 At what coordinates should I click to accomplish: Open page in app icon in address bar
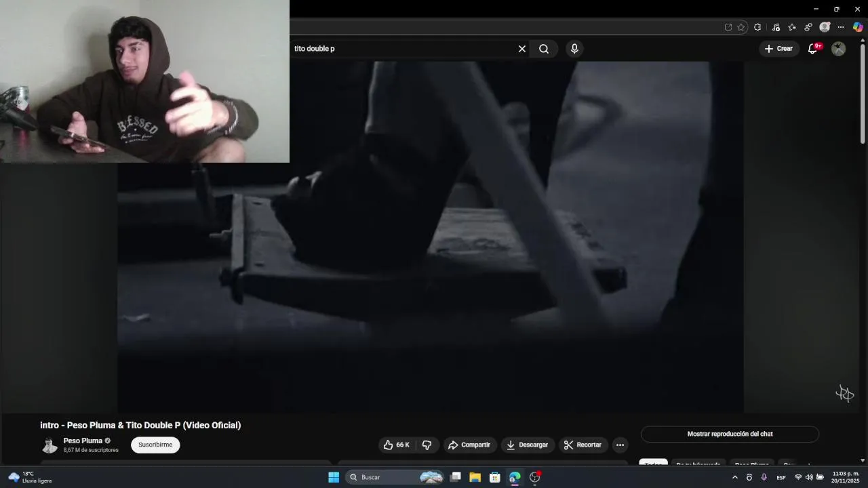point(728,27)
